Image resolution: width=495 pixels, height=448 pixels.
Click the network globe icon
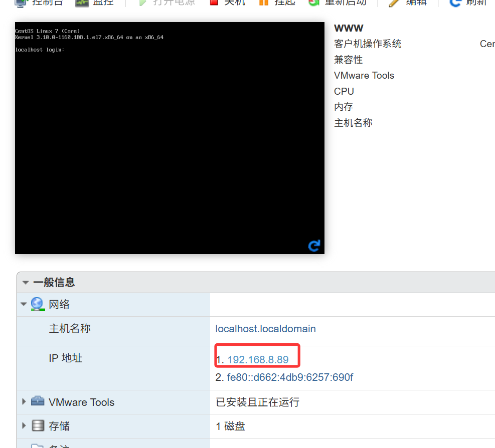pyautogui.click(x=38, y=304)
